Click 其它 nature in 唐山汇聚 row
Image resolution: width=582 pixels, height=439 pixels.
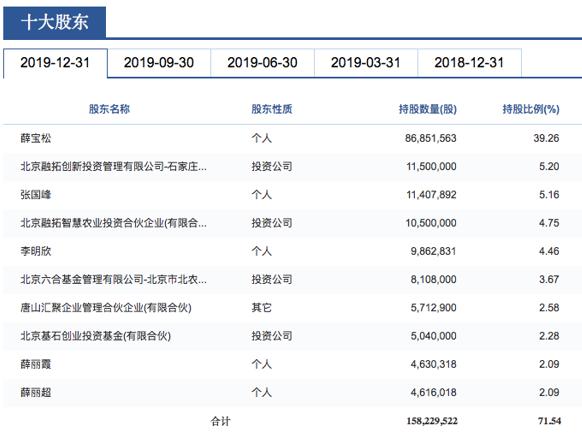[261, 308]
